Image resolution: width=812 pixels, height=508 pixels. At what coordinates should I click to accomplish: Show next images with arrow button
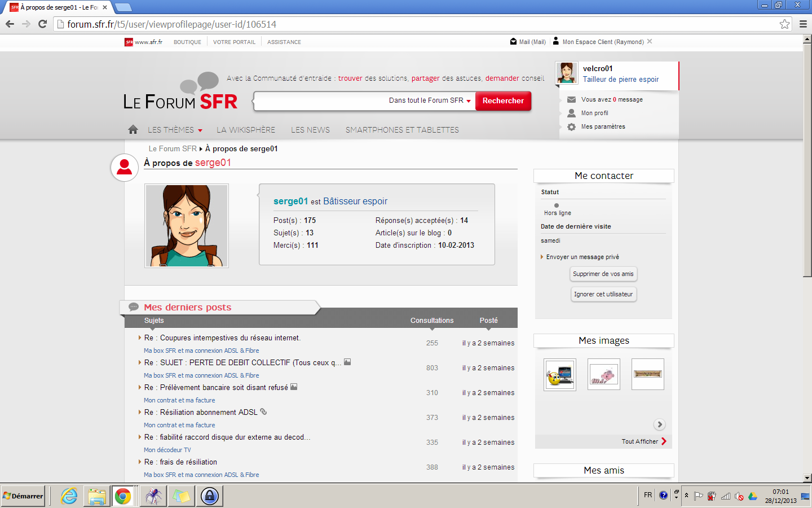pyautogui.click(x=659, y=424)
